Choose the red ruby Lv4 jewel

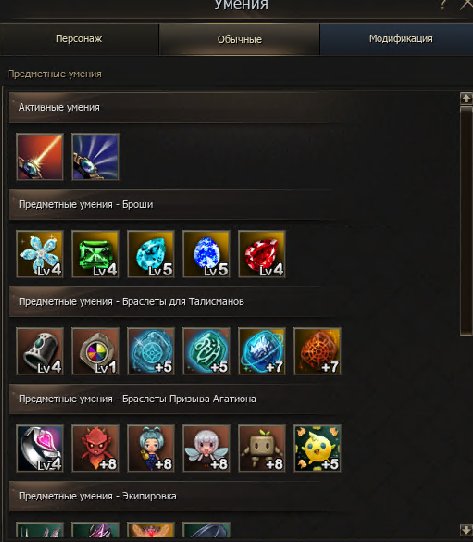pyautogui.click(x=262, y=254)
